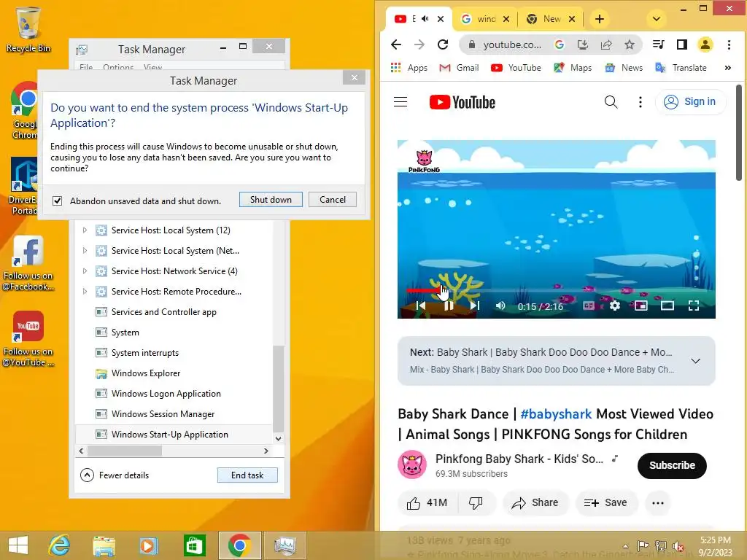Open YouTube settings three-dot menu
The image size is (747, 560).
click(640, 102)
